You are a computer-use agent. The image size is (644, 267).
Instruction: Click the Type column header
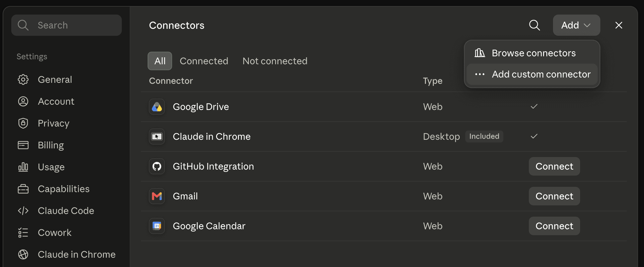pyautogui.click(x=433, y=81)
